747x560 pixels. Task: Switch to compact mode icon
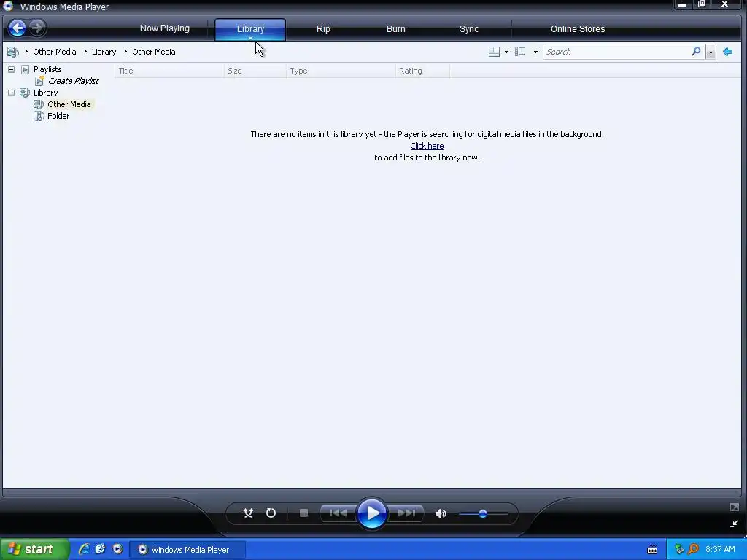point(734,524)
